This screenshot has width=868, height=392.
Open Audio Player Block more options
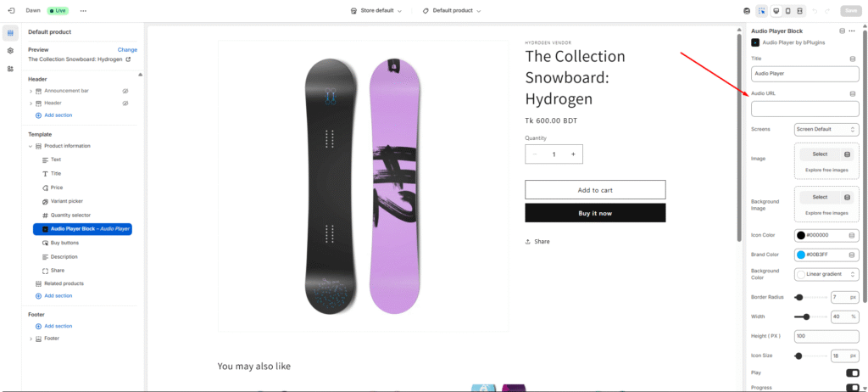pyautogui.click(x=852, y=31)
